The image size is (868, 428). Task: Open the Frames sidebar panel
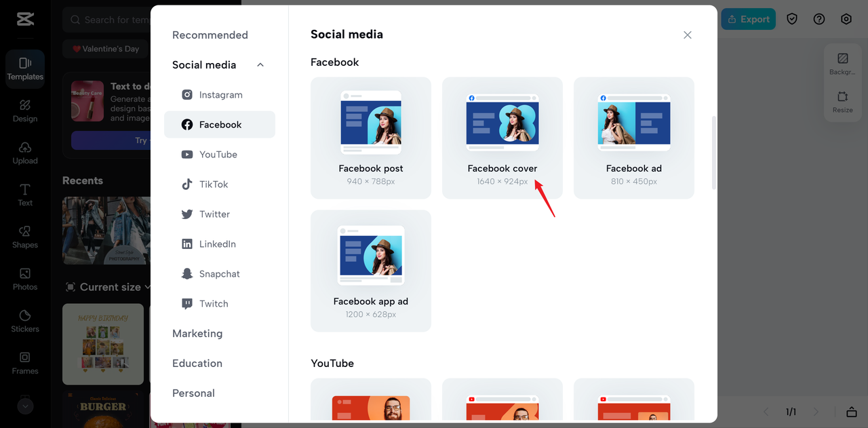click(25, 363)
